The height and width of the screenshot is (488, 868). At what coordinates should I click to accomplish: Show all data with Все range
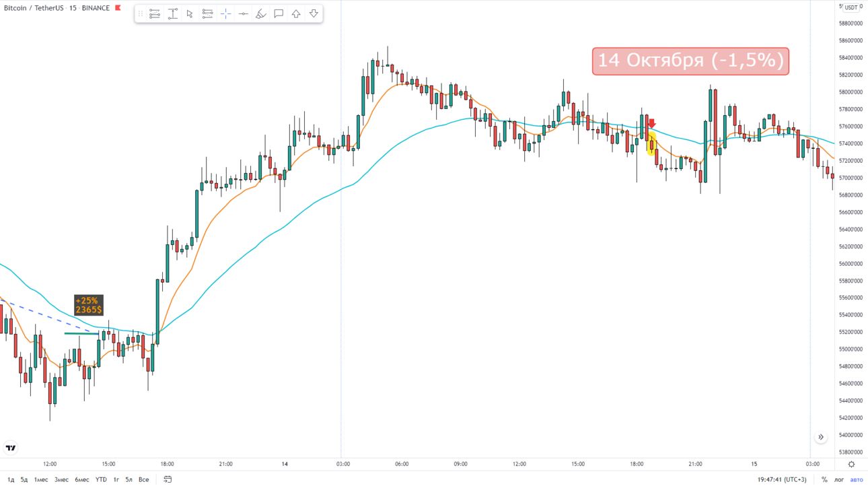[x=143, y=480]
